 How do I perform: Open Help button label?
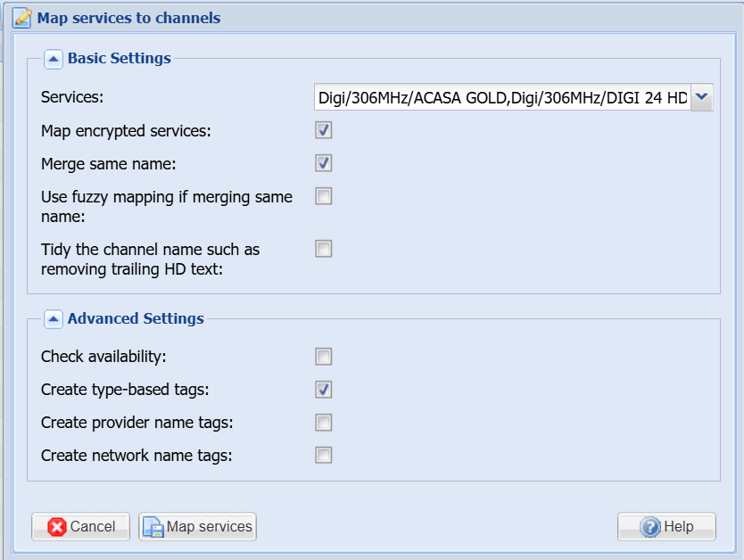coord(678,527)
